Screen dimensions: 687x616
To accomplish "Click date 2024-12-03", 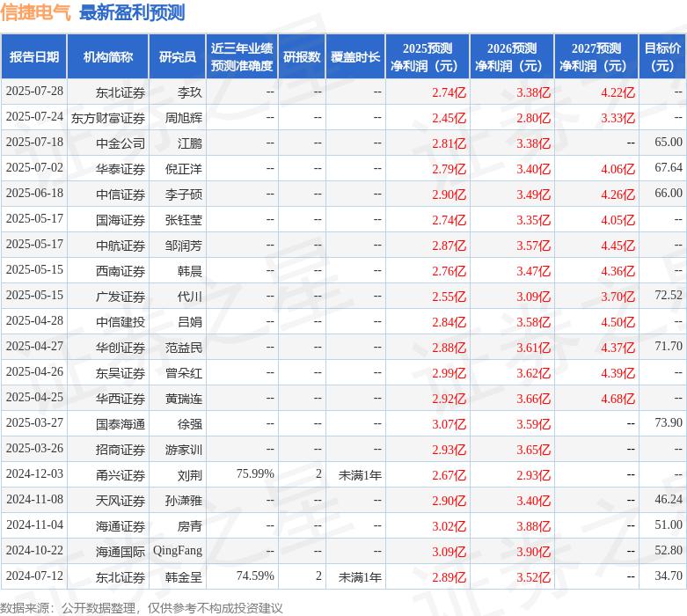I will 34,474.
